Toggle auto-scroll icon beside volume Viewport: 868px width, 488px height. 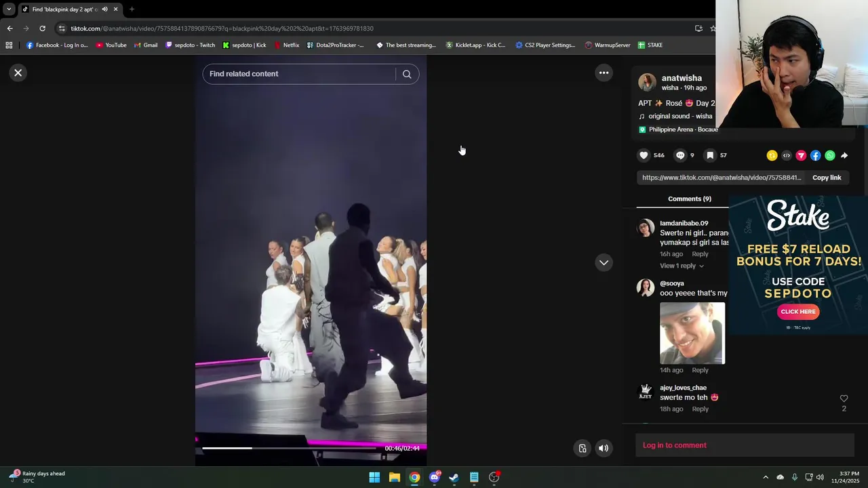point(582,448)
